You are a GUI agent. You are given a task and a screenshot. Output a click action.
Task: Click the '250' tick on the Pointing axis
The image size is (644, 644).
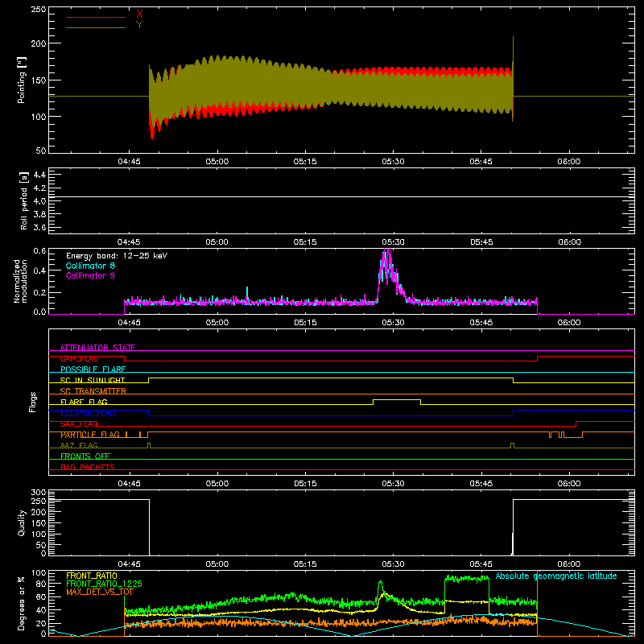tap(39, 10)
